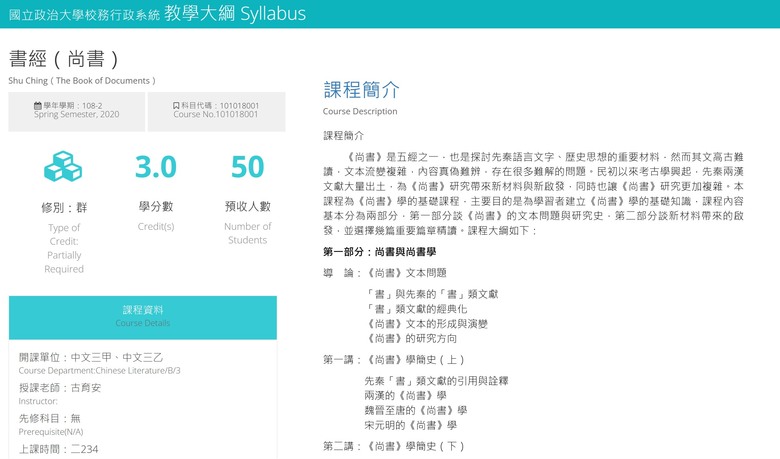The height and width of the screenshot is (459, 780).
Task: Click the Credit(s) caption
Action: coord(156,226)
